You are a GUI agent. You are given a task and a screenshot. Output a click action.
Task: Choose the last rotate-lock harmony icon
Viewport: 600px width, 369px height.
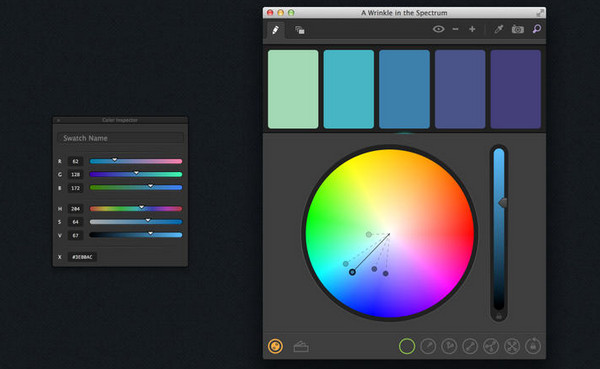(x=533, y=346)
